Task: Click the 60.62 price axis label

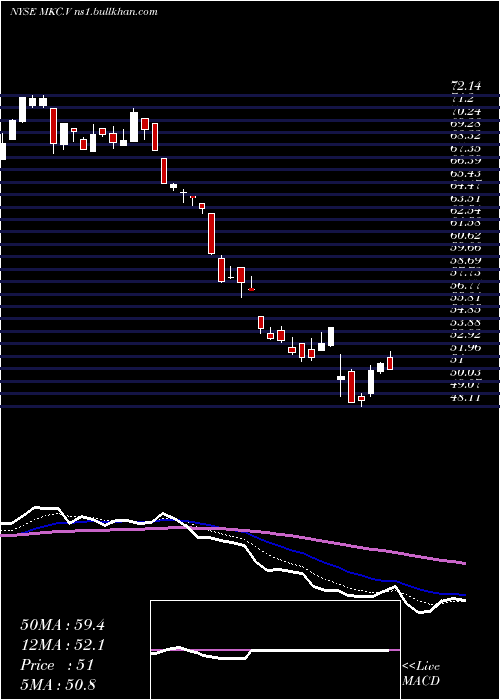Action: (467, 235)
